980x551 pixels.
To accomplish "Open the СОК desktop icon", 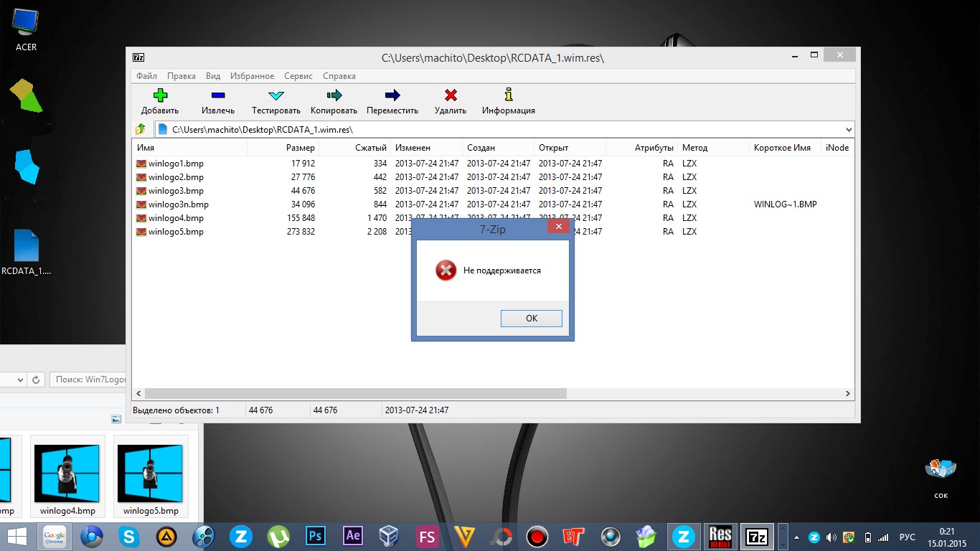I will [x=941, y=479].
